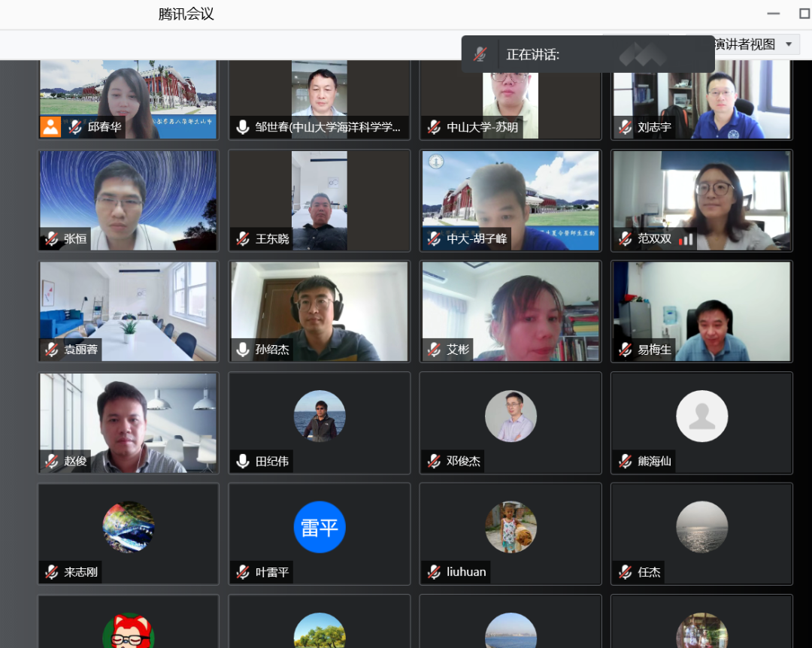812x648 pixels.
Task: Click the name label liuhuan
Action: pos(467,572)
